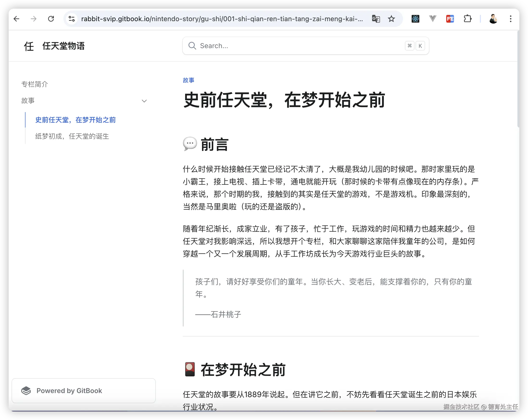The width and height of the screenshot is (528, 420).
Task: Click the Google Translate icon
Action: coord(376,19)
